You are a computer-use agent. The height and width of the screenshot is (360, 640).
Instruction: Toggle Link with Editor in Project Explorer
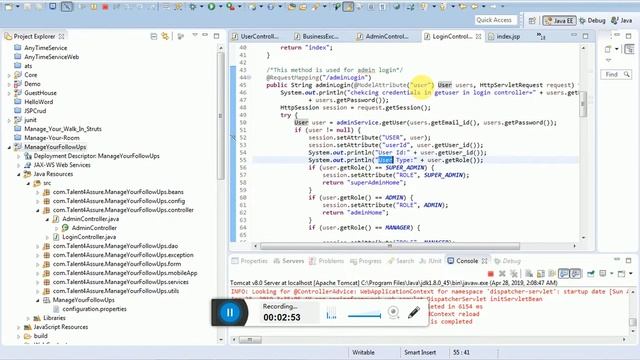tap(165, 36)
